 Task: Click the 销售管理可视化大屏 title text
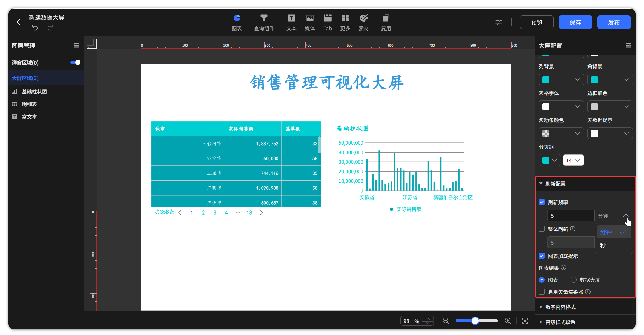point(326,83)
